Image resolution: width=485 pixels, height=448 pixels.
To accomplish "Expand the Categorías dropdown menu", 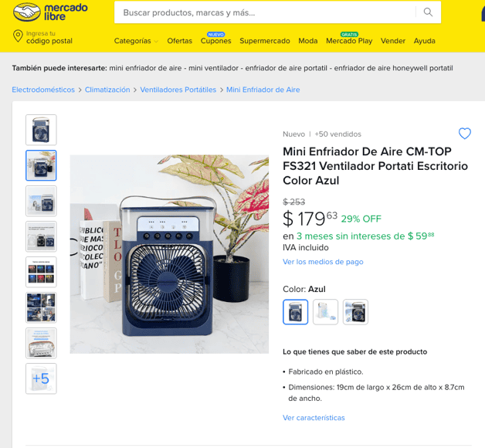I will point(136,41).
